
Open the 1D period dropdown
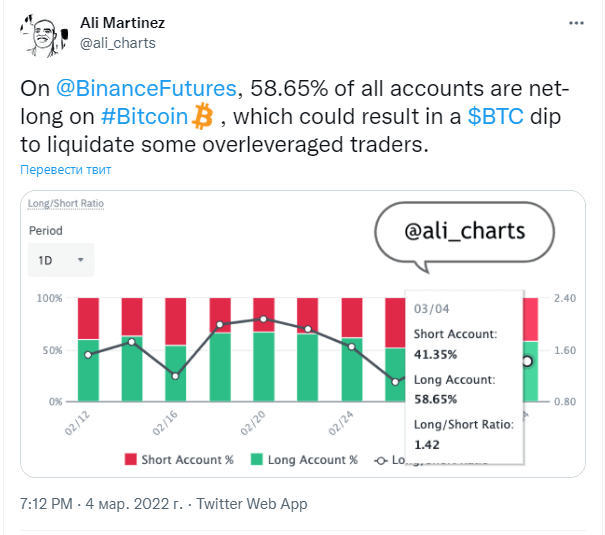[x=61, y=260]
